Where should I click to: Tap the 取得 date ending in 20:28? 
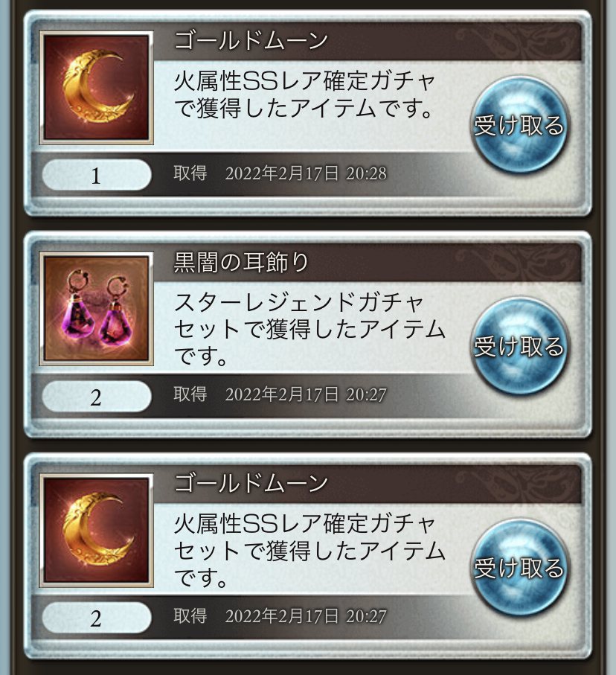coord(280,173)
